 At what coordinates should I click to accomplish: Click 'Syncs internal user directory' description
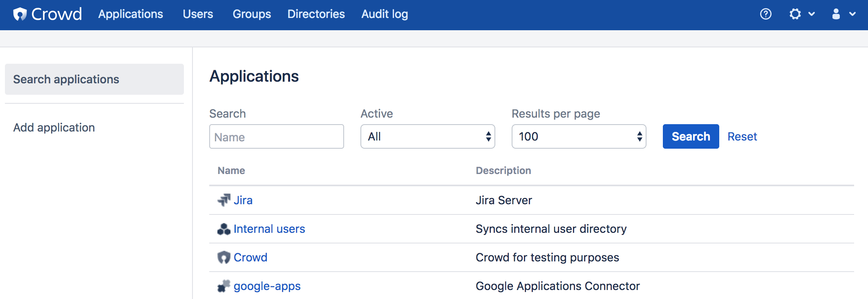[551, 229]
